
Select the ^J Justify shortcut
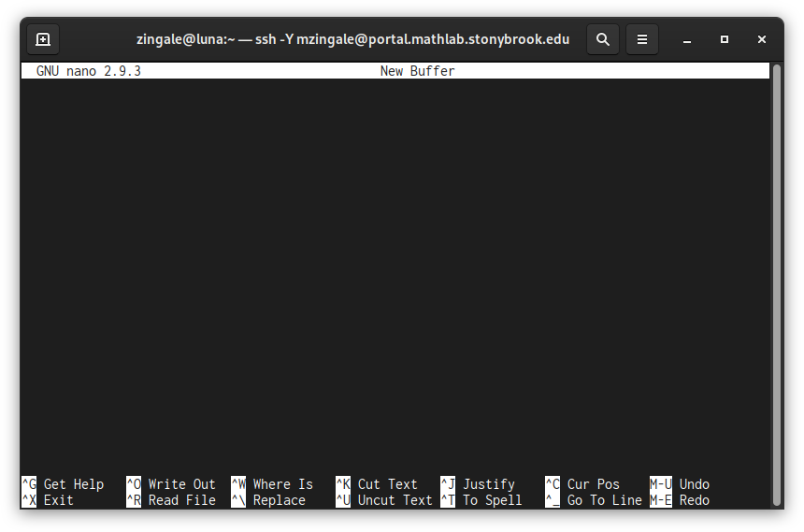pos(478,484)
